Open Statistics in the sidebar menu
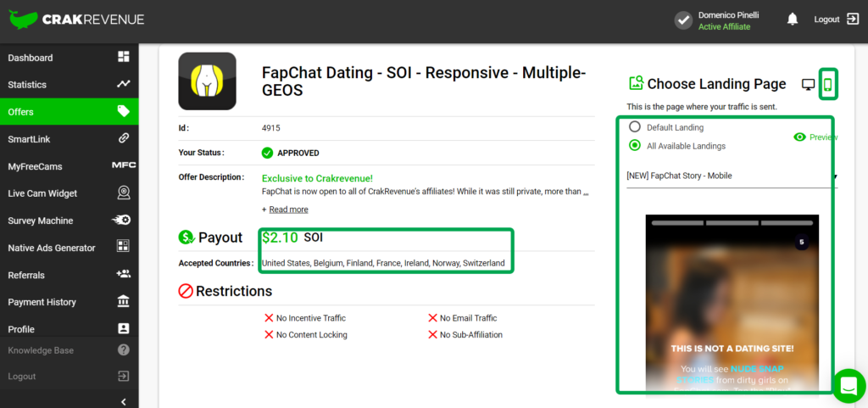 pyautogui.click(x=27, y=85)
